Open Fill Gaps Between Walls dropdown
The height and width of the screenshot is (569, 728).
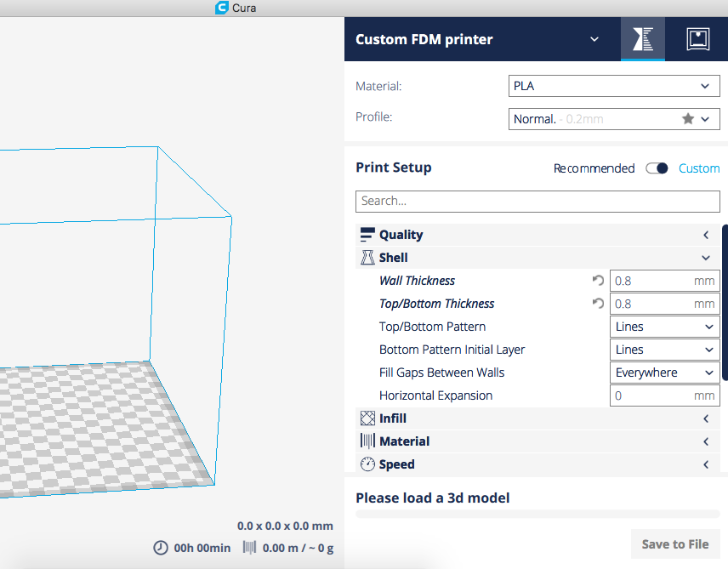click(x=665, y=373)
